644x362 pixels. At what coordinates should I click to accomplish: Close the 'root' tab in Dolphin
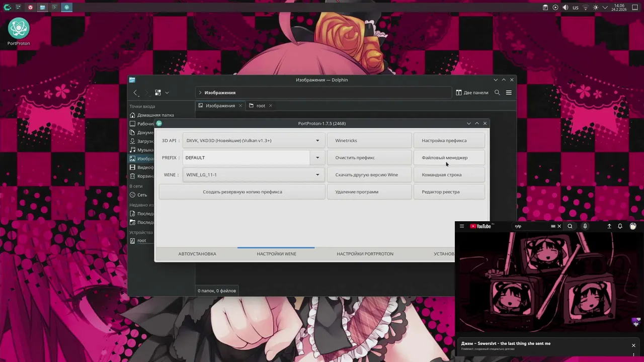coord(270,106)
